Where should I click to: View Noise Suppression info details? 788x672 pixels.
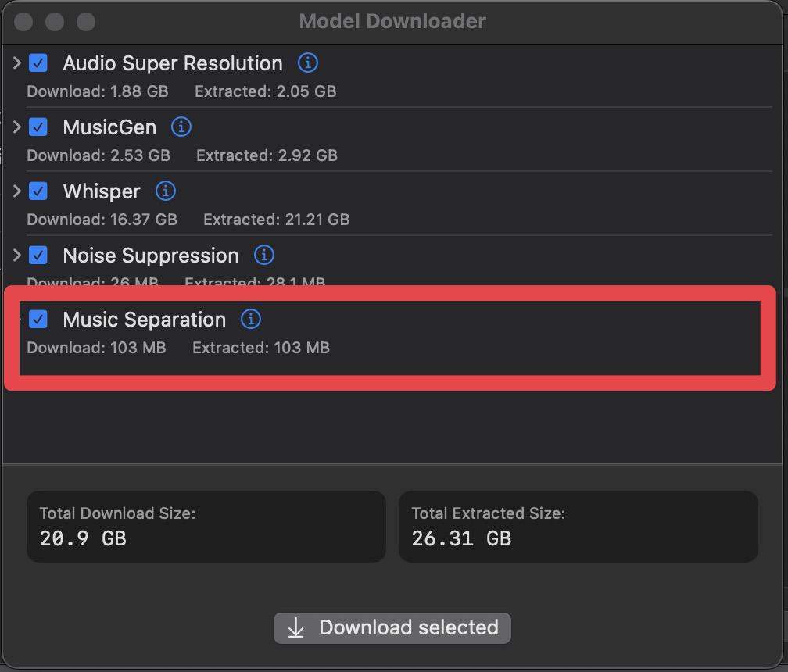[264, 255]
